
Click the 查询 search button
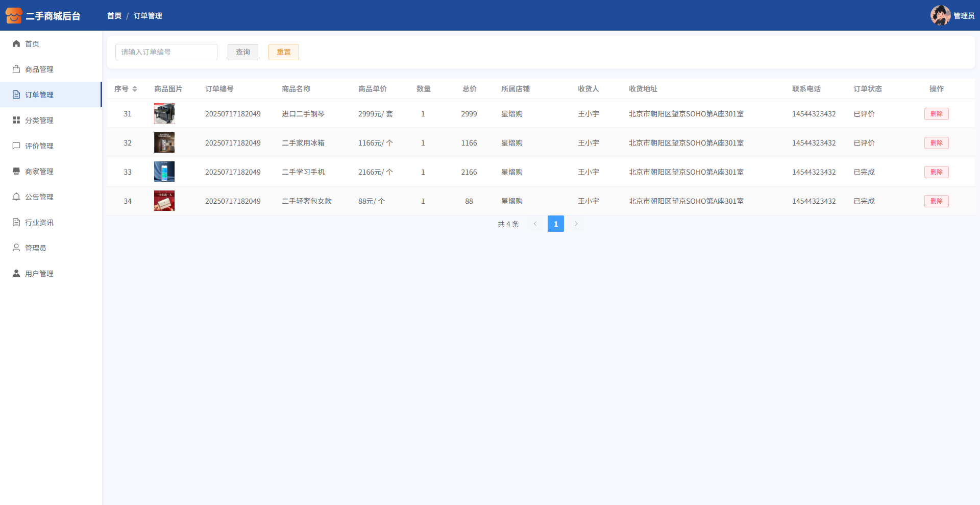point(243,52)
